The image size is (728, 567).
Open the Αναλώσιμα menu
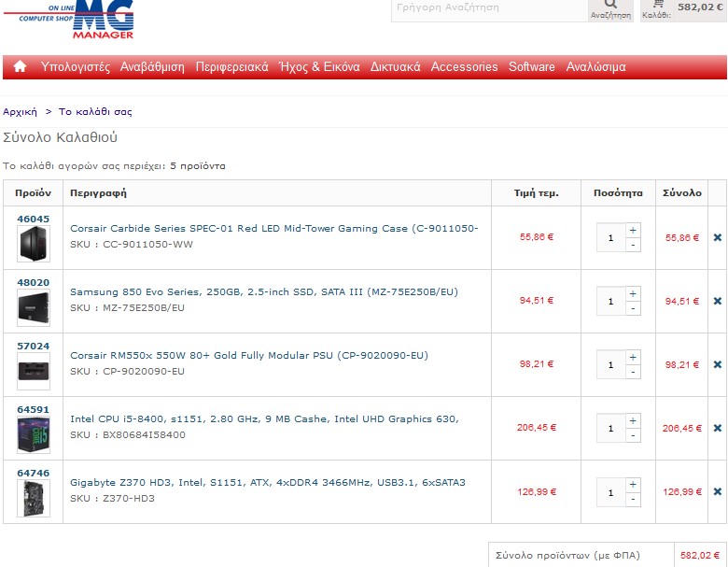(x=595, y=67)
